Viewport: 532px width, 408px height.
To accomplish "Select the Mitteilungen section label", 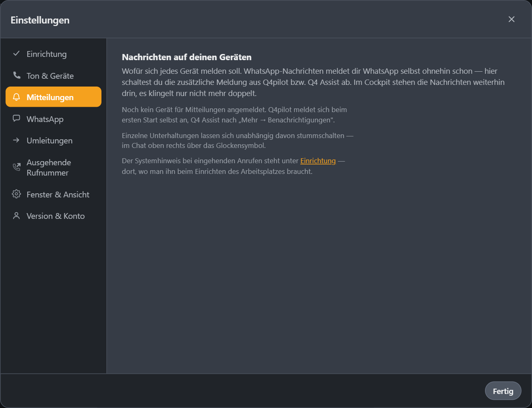I will click(50, 97).
